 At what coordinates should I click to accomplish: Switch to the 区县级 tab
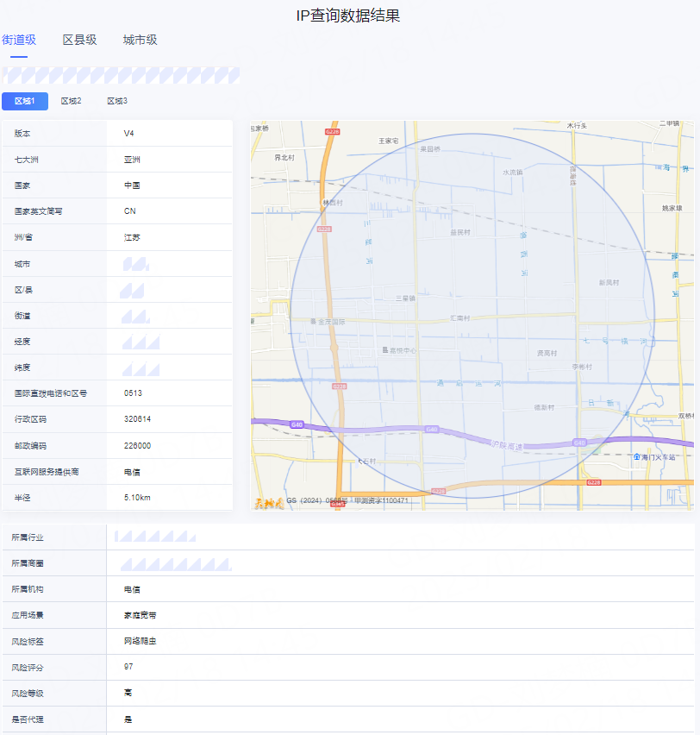tap(78, 40)
